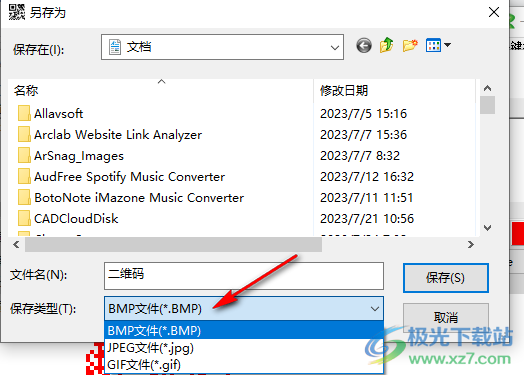Expand the view menu dropdown arrow
Screen dimensions: 524x375
(447, 44)
